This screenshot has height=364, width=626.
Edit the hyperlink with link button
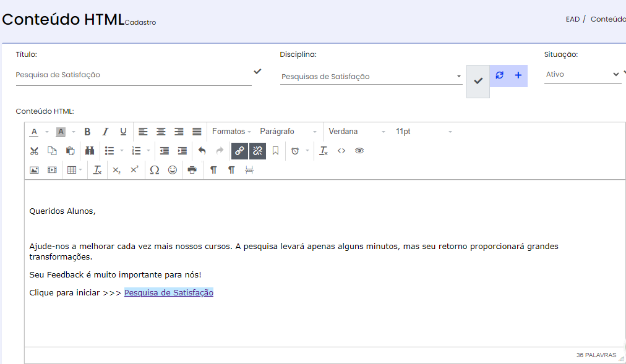(x=239, y=151)
